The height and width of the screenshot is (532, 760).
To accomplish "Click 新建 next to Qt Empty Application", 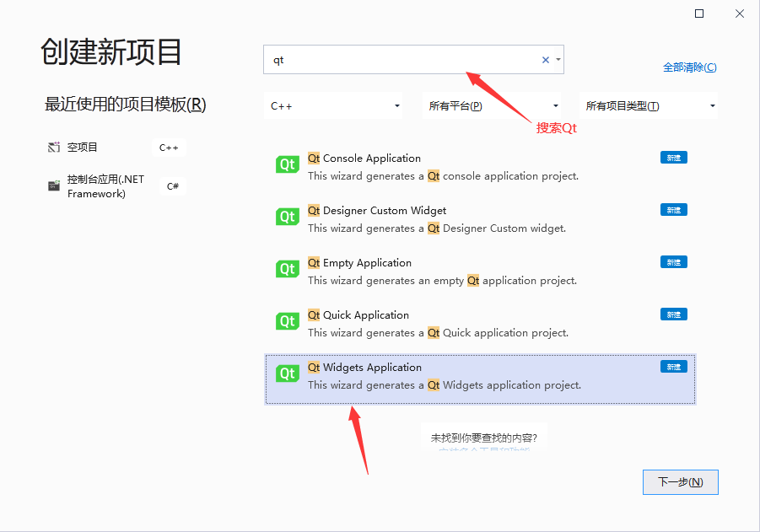I will tap(673, 261).
